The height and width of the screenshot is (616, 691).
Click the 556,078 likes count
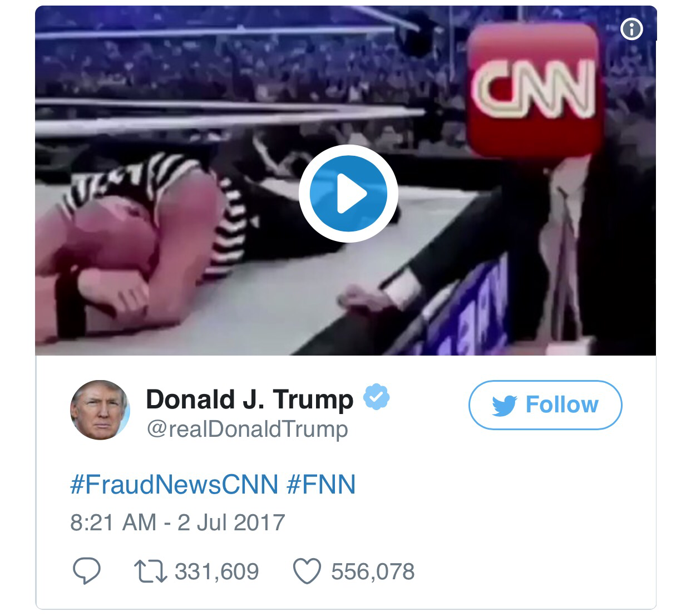click(373, 571)
